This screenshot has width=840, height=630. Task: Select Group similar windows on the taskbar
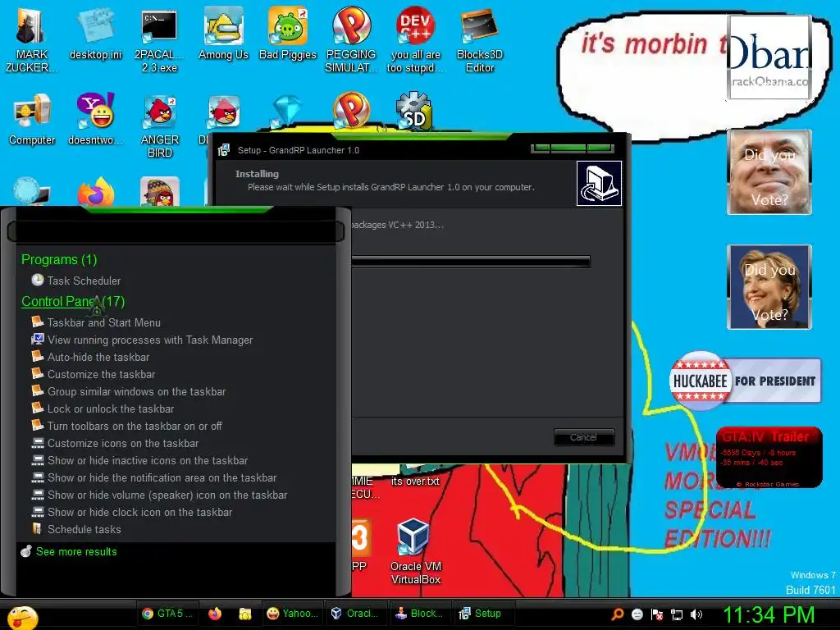click(136, 391)
